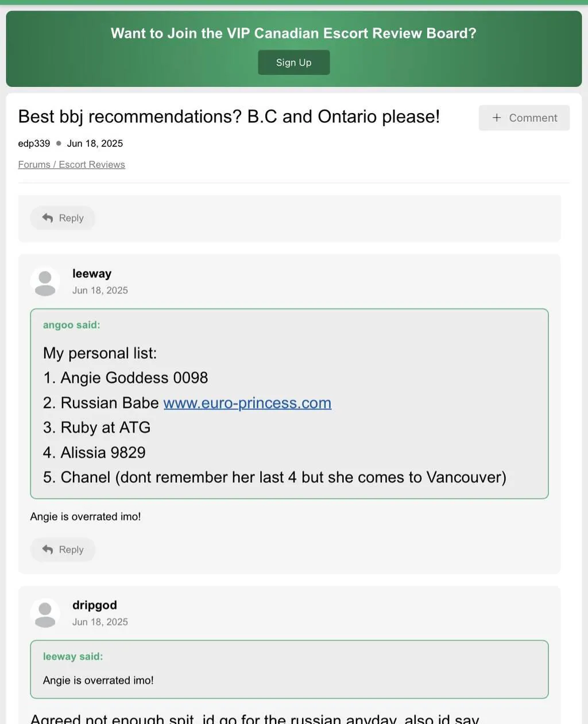Open the www.euro-princess.com link
588x724 pixels.
[247, 403]
